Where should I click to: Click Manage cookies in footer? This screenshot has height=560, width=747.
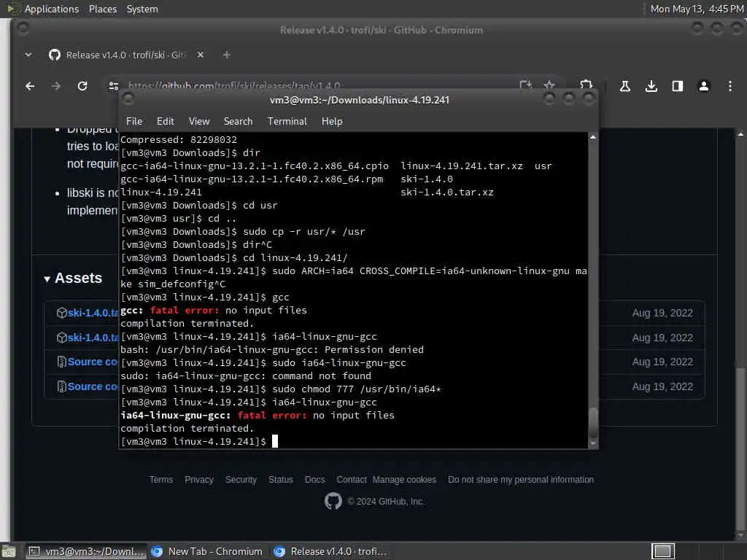[x=404, y=480]
